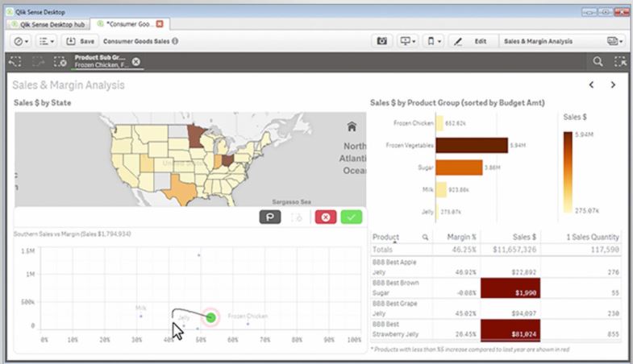633x364 pixels.
Task: Click the step back selection icon
Action: (14, 61)
